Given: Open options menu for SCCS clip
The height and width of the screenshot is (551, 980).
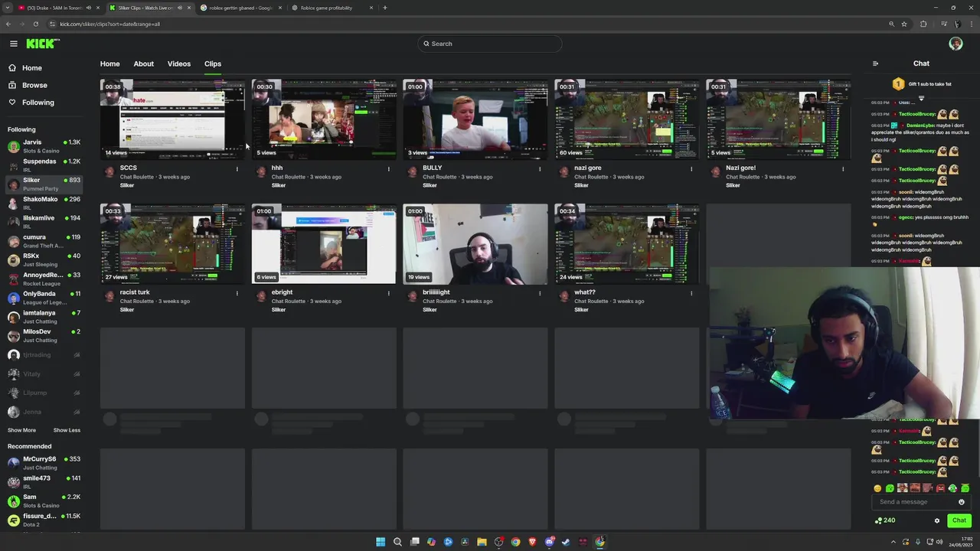Looking at the screenshot, I should 237,168.
